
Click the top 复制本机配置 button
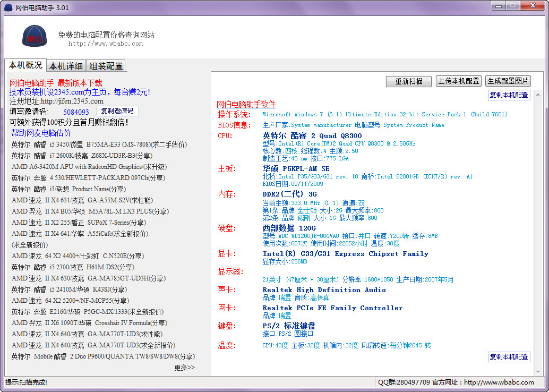point(509,95)
